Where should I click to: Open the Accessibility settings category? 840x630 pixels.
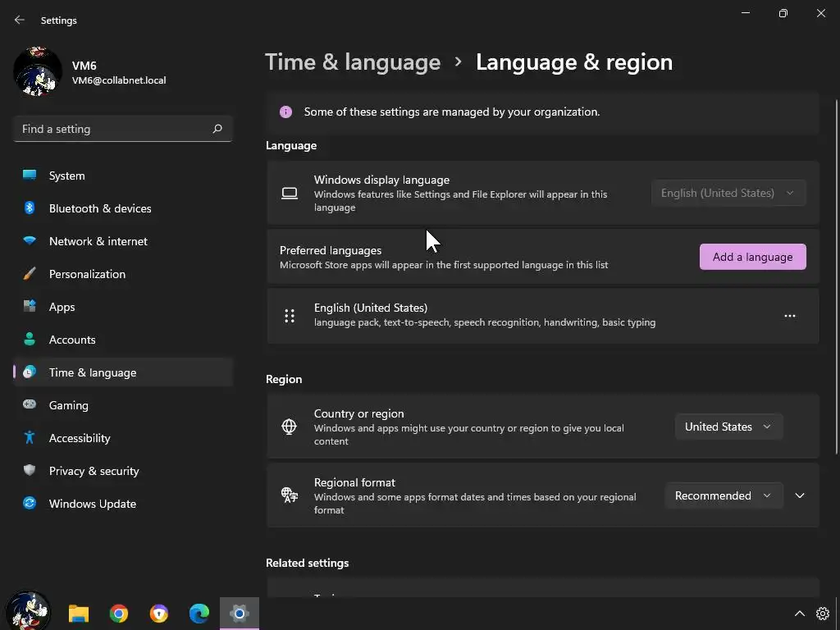123,438
